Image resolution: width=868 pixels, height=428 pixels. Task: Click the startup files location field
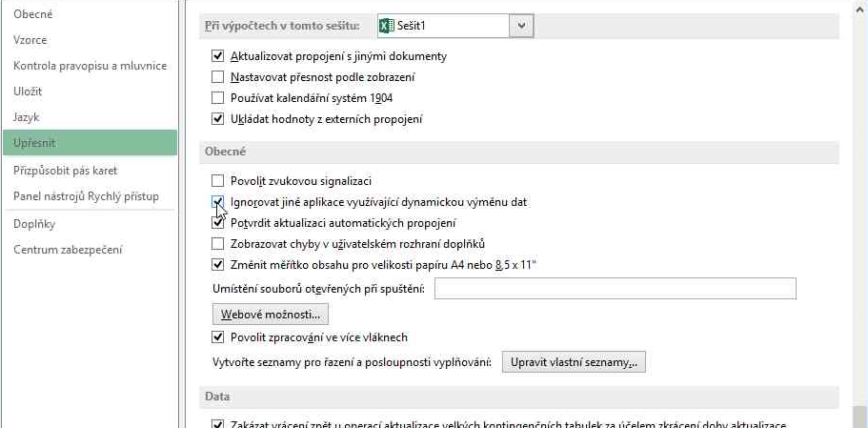(615, 289)
